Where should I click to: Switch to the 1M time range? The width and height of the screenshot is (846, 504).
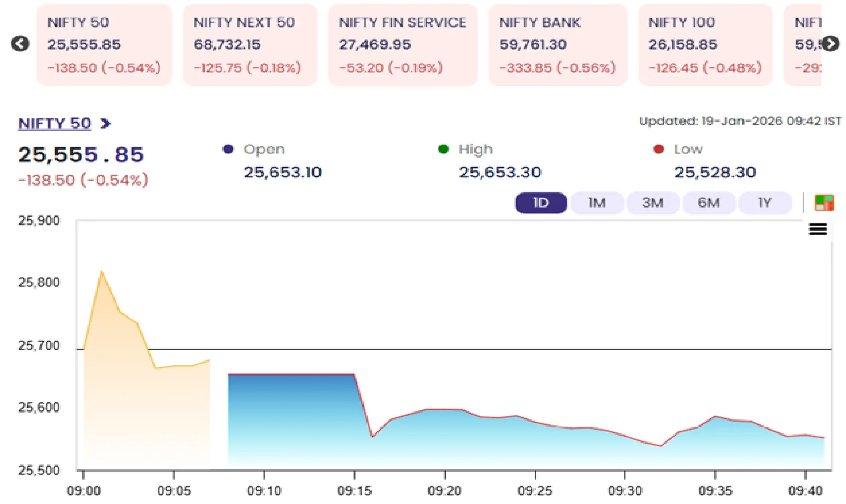point(597,203)
